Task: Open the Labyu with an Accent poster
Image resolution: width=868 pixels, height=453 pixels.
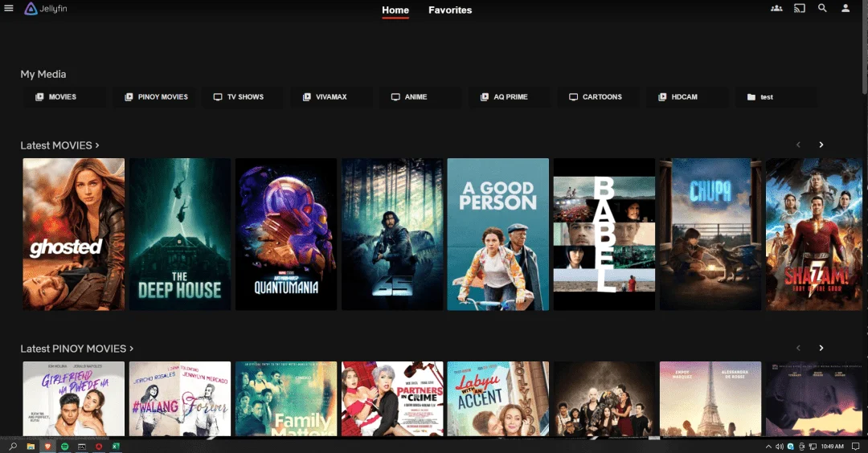Action: [498, 399]
